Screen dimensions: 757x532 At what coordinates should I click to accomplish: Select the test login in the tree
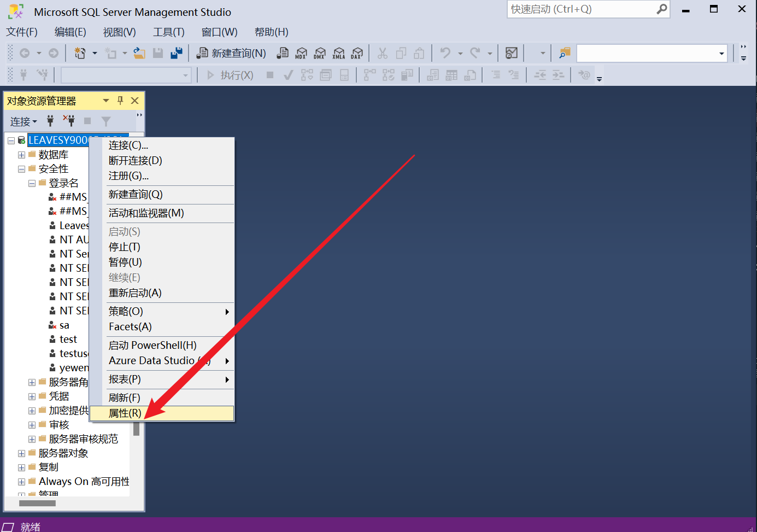click(68, 340)
